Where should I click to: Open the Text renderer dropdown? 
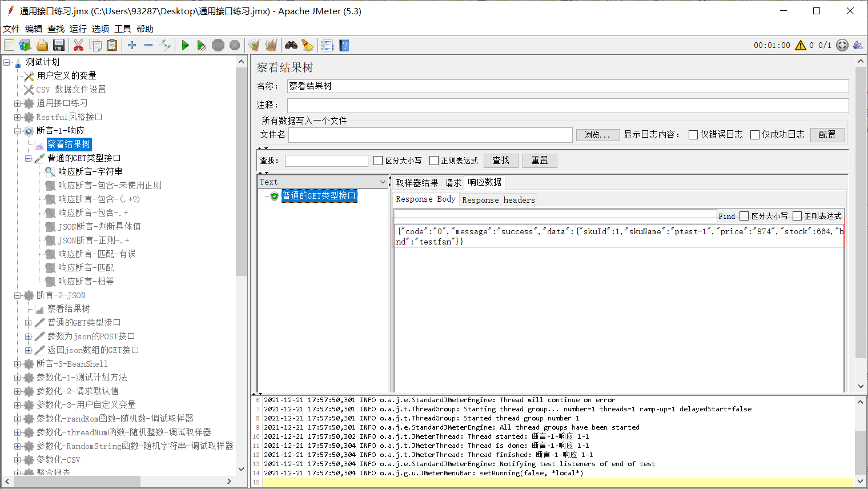click(x=323, y=182)
